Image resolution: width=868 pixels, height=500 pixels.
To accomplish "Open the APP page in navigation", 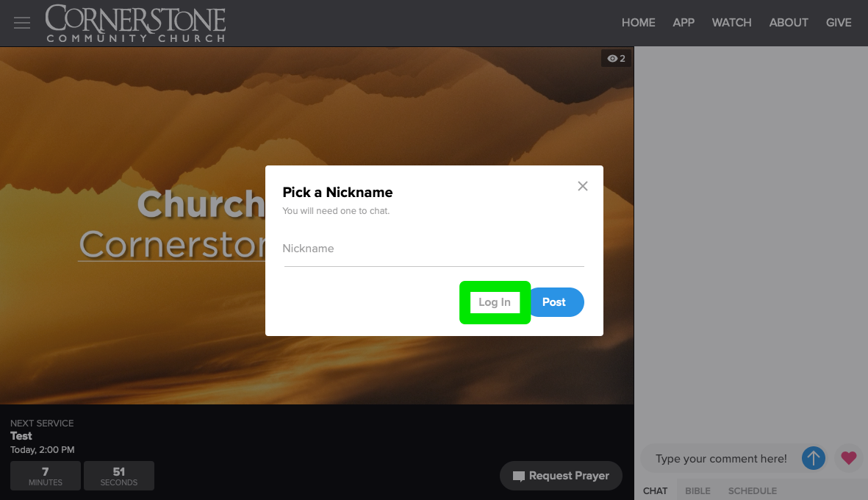I will tap(684, 23).
